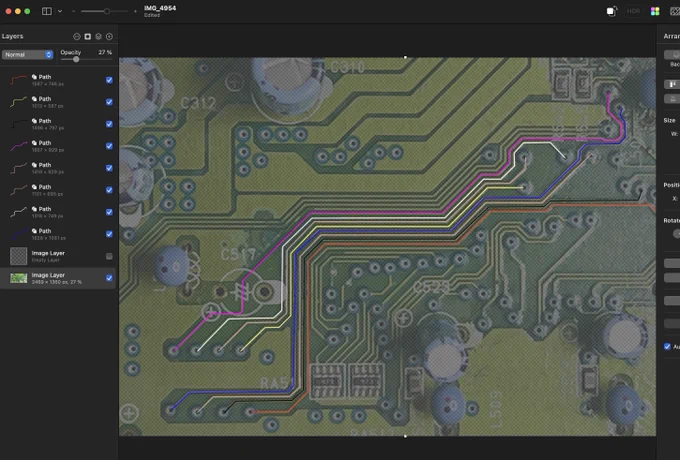Click the green PCB photo layer thumbnail
This screenshot has height=460, width=680.
(x=18, y=278)
